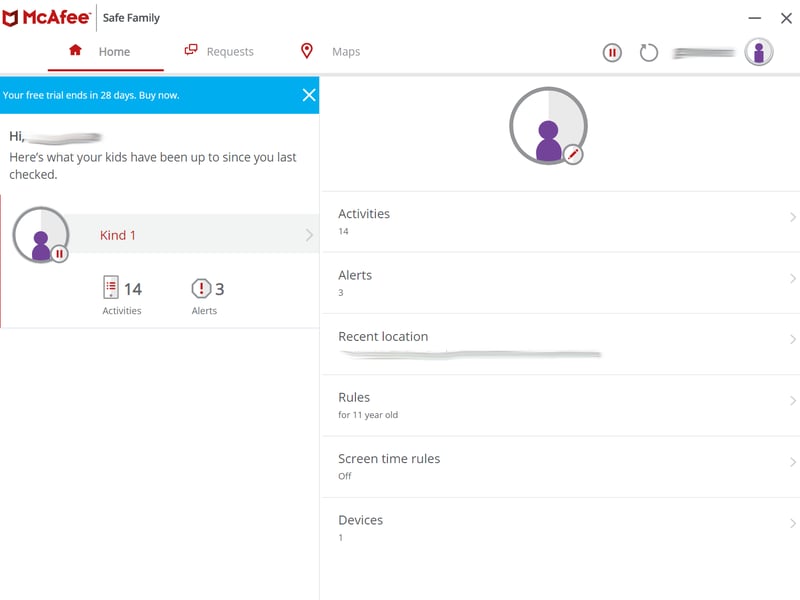Click Kind 1 avatar in left panel
This screenshot has height=600, width=800.
click(41, 235)
